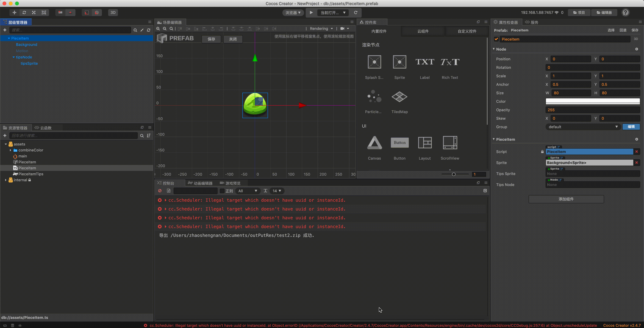644x328 pixels.
Task: Click the prefab Save button in scene
Action: (211, 39)
